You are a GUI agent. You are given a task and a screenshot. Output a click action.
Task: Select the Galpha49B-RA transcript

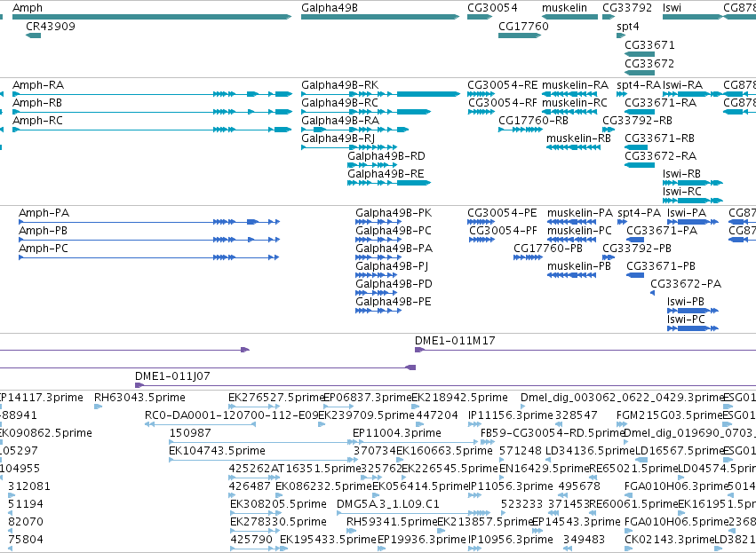tap(354, 130)
